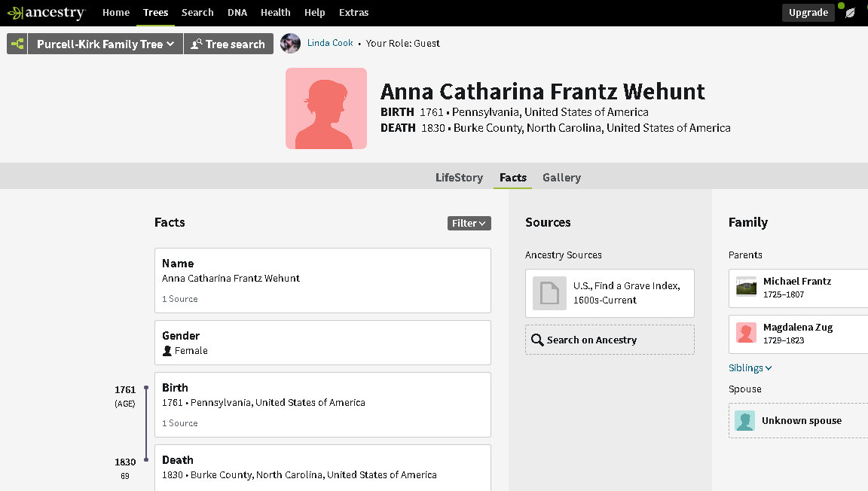Expand the Siblings list
The image size is (868, 491).
(x=750, y=368)
